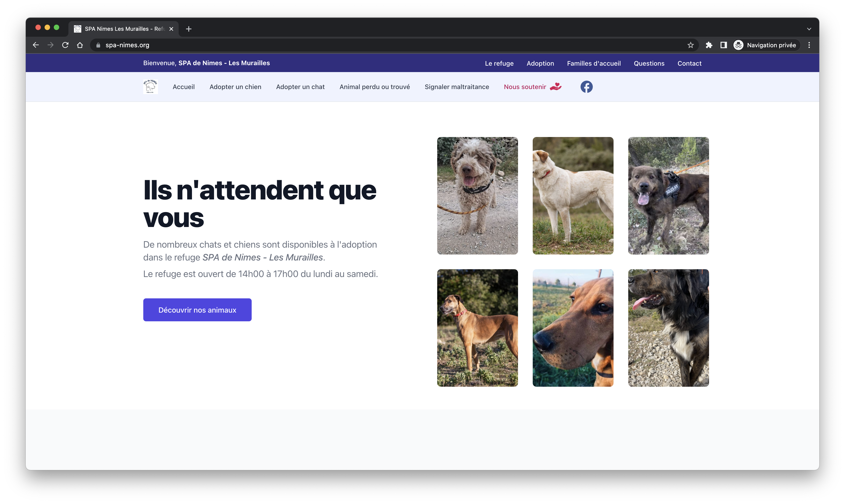Expand the tab search chevron
The height and width of the screenshot is (504, 845).
pos(809,29)
